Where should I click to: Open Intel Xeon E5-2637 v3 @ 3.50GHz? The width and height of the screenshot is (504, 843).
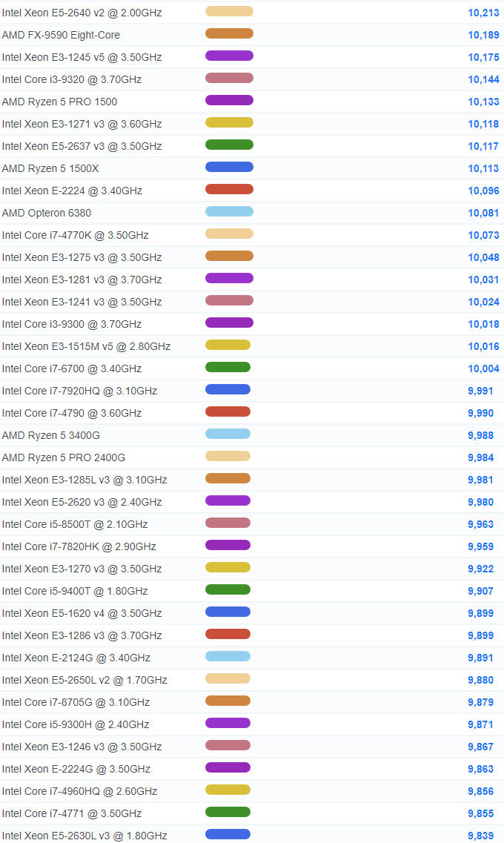coord(82,146)
